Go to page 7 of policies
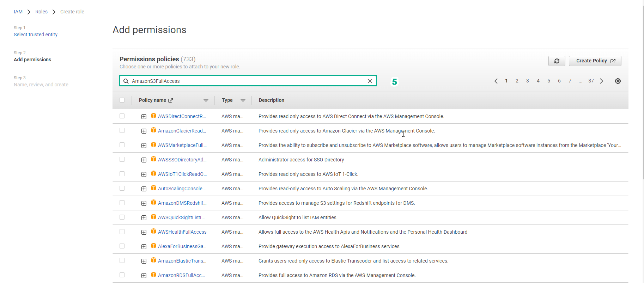This screenshot has width=644, height=283. click(570, 81)
